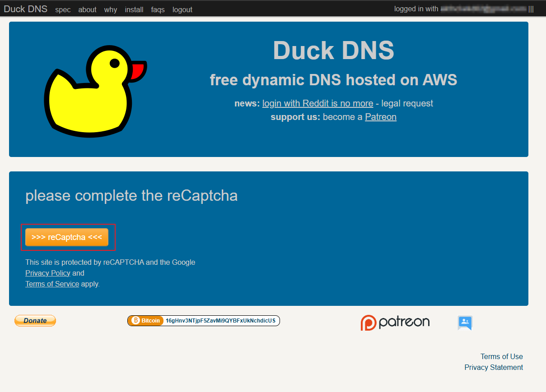Screen dimensions: 546x392
Task: Open the install page
Action: pos(134,9)
